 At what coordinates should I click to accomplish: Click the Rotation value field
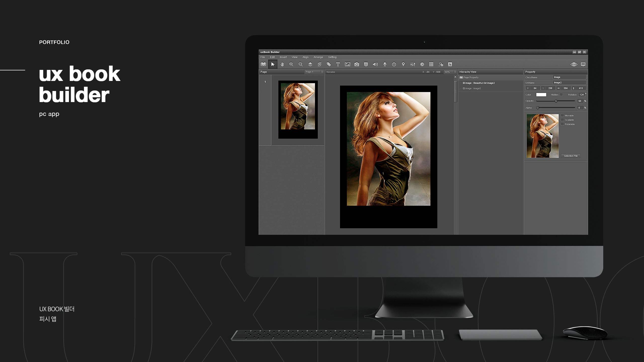(582, 95)
